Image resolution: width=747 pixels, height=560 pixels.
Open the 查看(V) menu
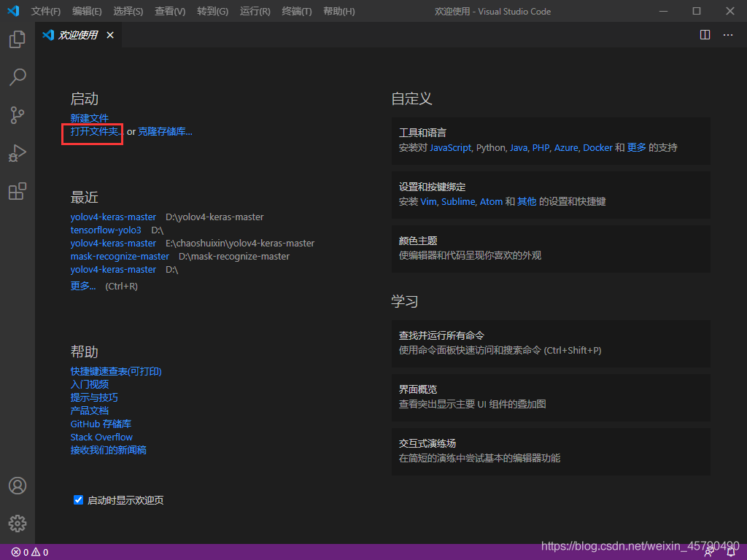point(170,12)
